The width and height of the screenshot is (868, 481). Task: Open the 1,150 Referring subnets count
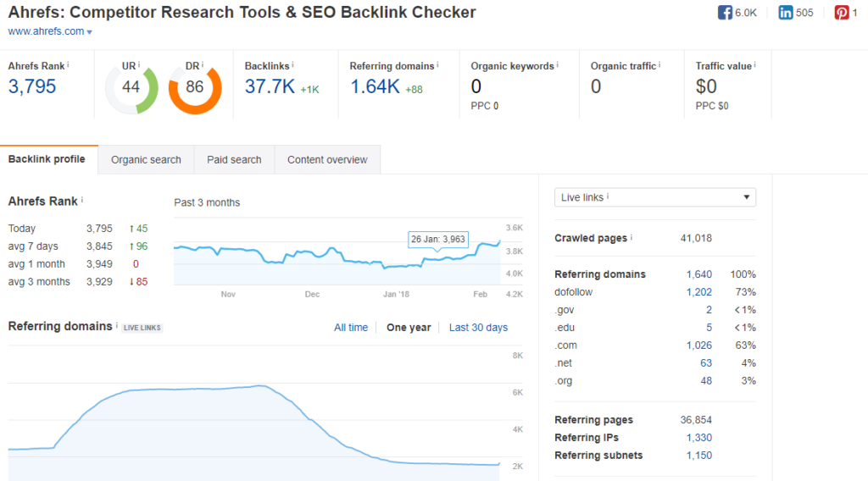(699, 455)
